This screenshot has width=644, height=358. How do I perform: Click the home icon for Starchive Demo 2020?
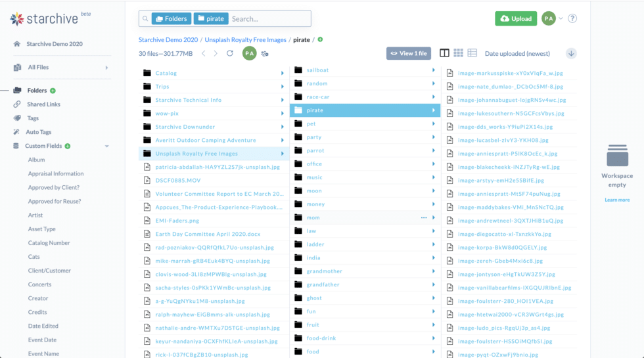coord(17,44)
